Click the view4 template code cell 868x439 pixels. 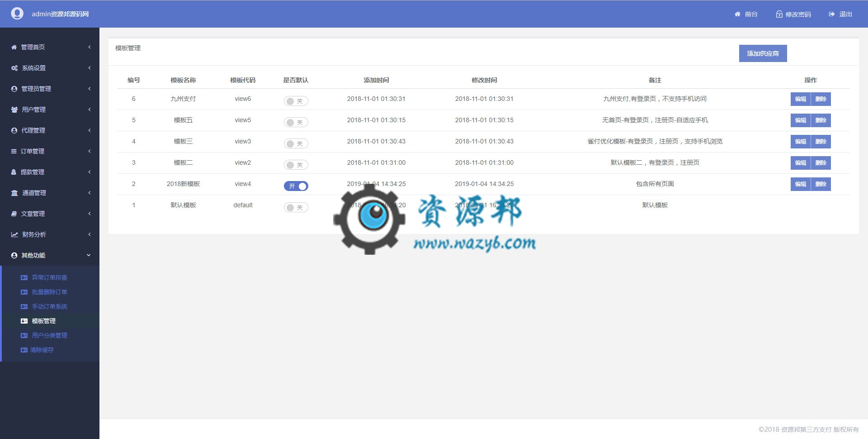243,184
